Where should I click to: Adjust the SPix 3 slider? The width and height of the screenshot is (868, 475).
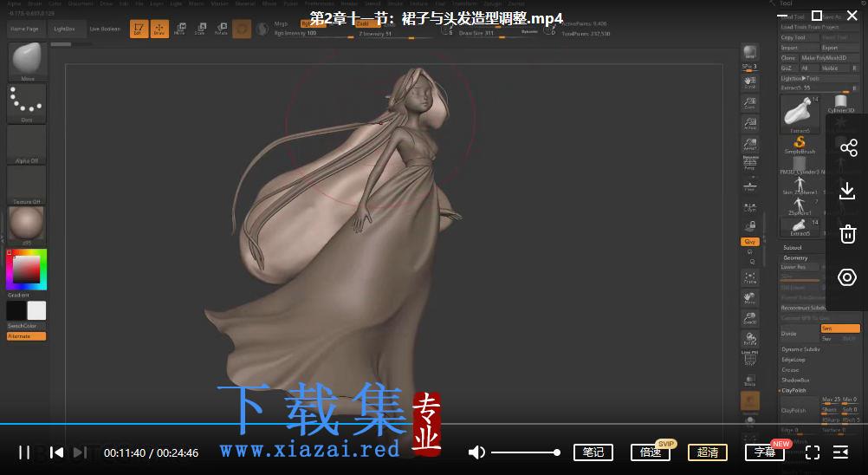coord(749,67)
